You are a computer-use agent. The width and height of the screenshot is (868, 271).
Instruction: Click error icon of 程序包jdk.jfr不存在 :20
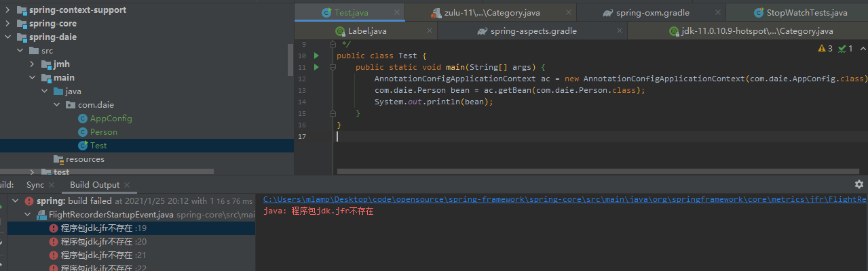pos(54,242)
